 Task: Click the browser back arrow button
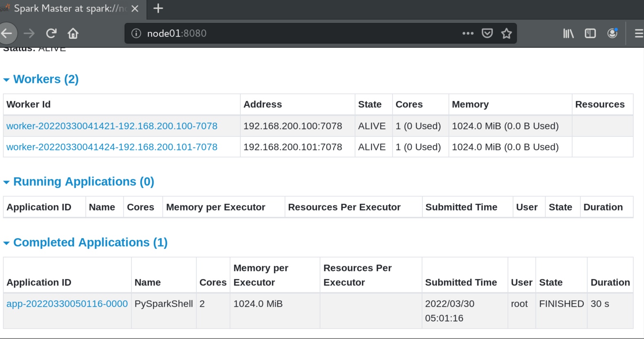click(x=7, y=33)
